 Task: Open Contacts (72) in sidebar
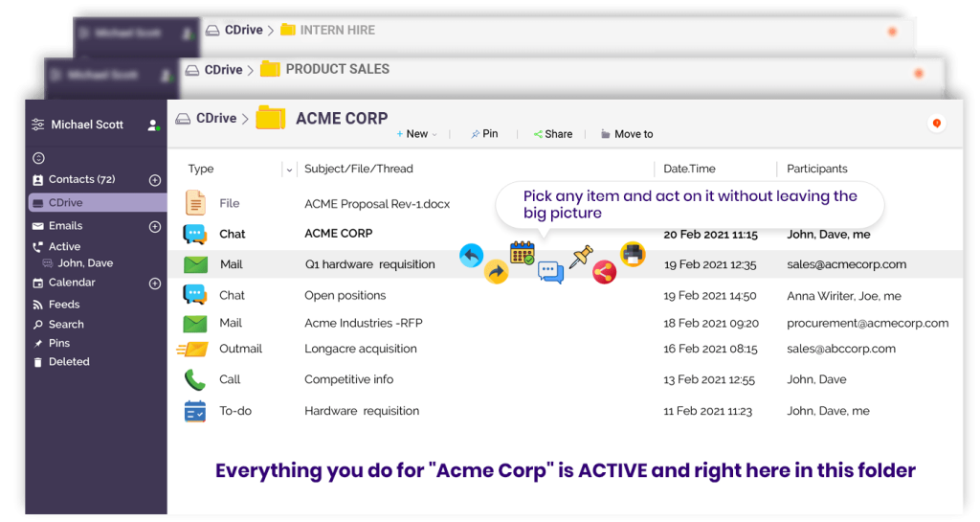[82, 179]
